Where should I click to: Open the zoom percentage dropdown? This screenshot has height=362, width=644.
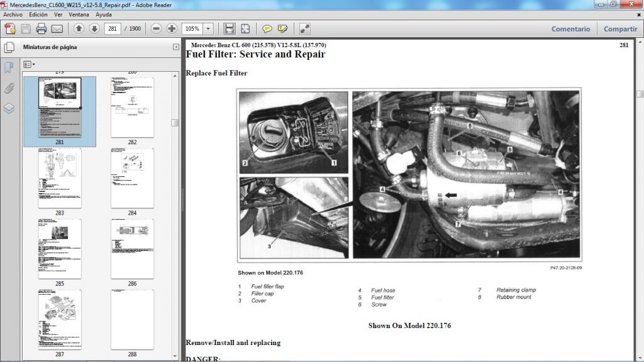(x=208, y=28)
